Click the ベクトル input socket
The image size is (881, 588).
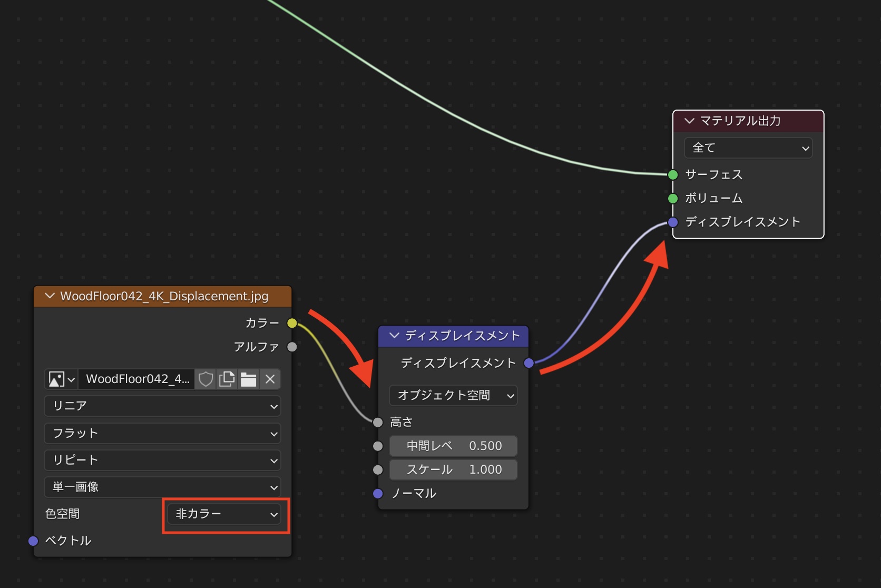33,541
